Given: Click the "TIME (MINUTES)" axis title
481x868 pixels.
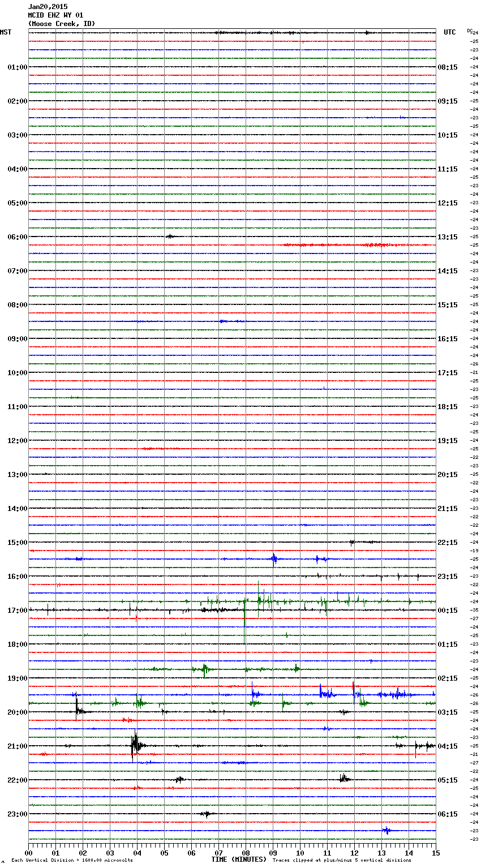Looking at the screenshot, I should click(239, 860).
